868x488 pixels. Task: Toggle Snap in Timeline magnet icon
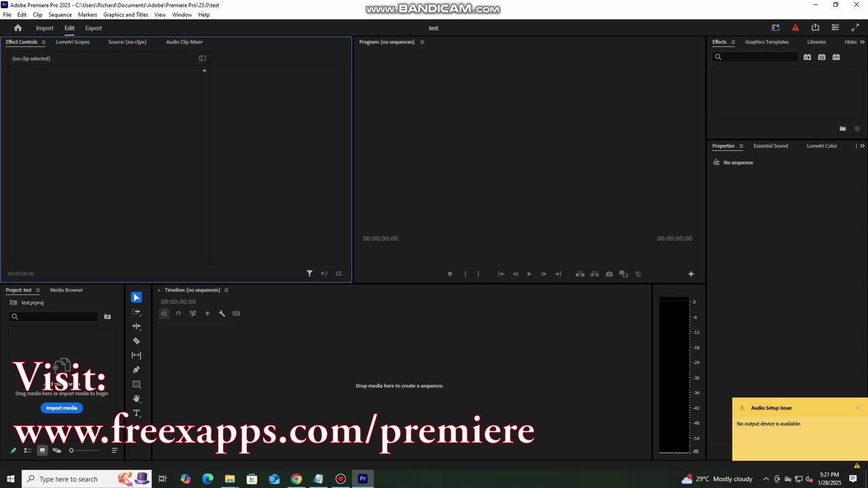coord(178,313)
